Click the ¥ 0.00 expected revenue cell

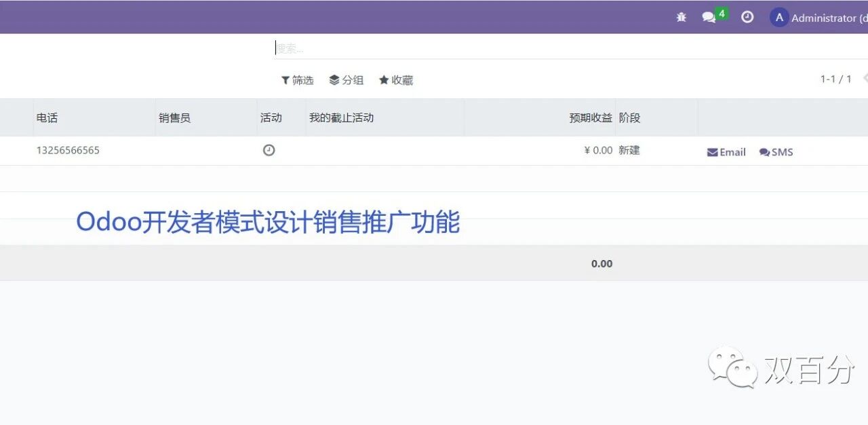[598, 150]
